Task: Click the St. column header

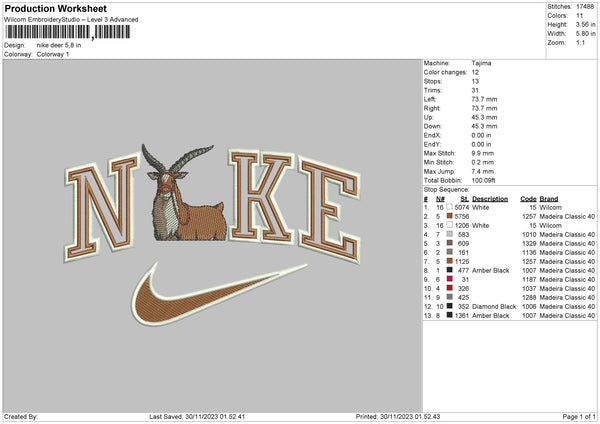Action: pos(465,199)
